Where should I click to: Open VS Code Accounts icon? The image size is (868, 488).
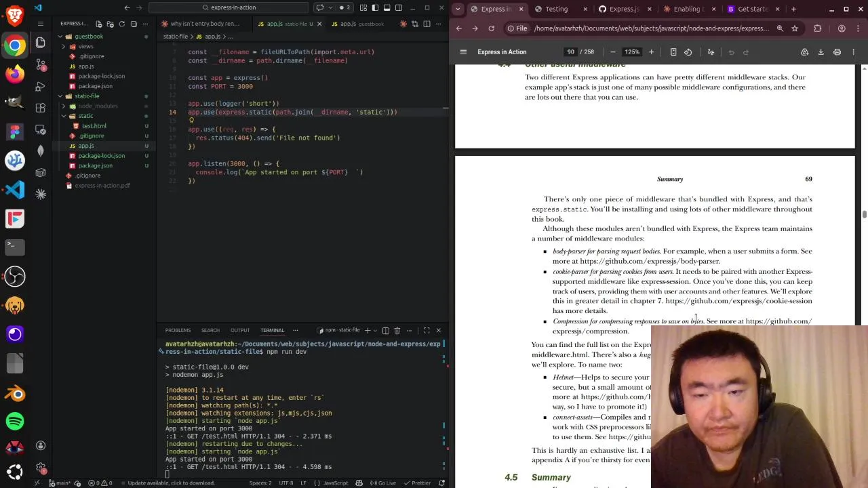(x=41, y=445)
